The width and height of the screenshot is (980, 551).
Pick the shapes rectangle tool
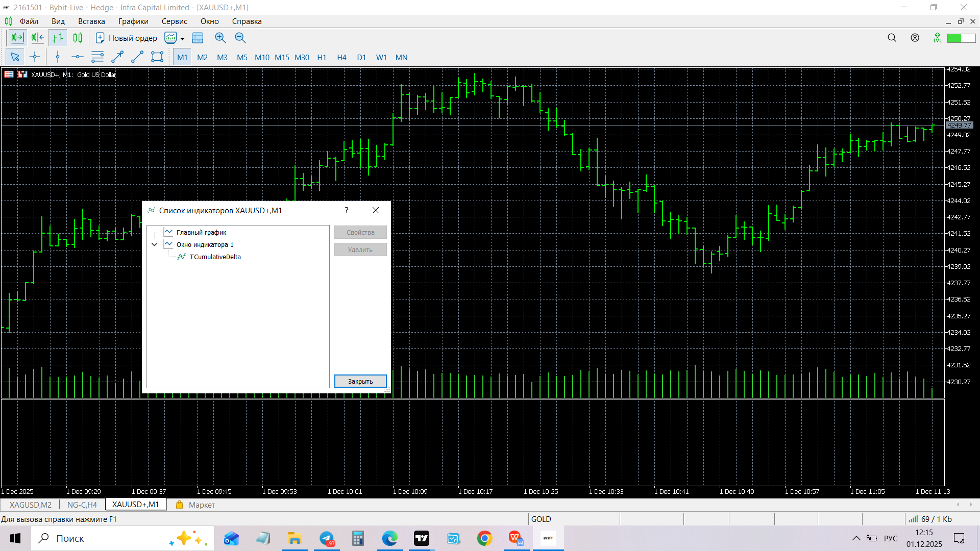pyautogui.click(x=157, y=57)
